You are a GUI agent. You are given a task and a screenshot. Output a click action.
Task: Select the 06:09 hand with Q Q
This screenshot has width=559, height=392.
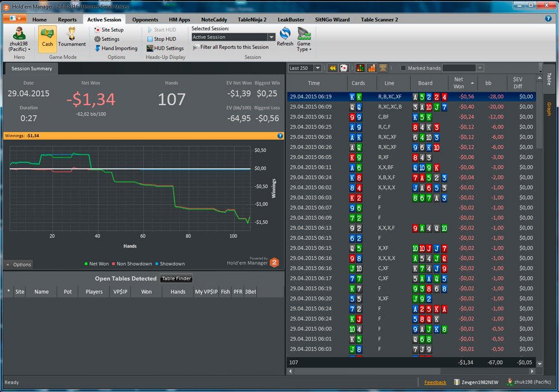[x=411, y=107]
